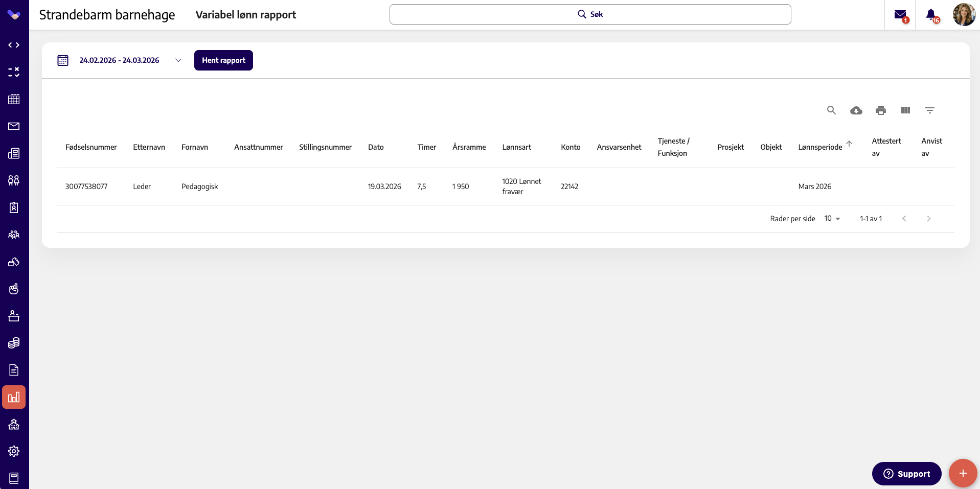This screenshot has height=489, width=980.
Task: Expand sidebar using the angle brackets icon
Action: point(14,45)
